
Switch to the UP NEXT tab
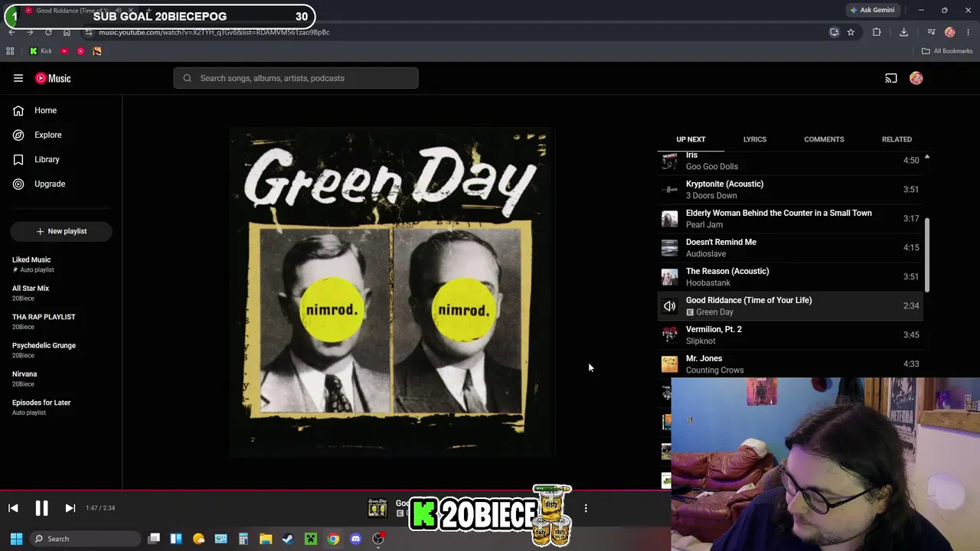pyautogui.click(x=691, y=139)
